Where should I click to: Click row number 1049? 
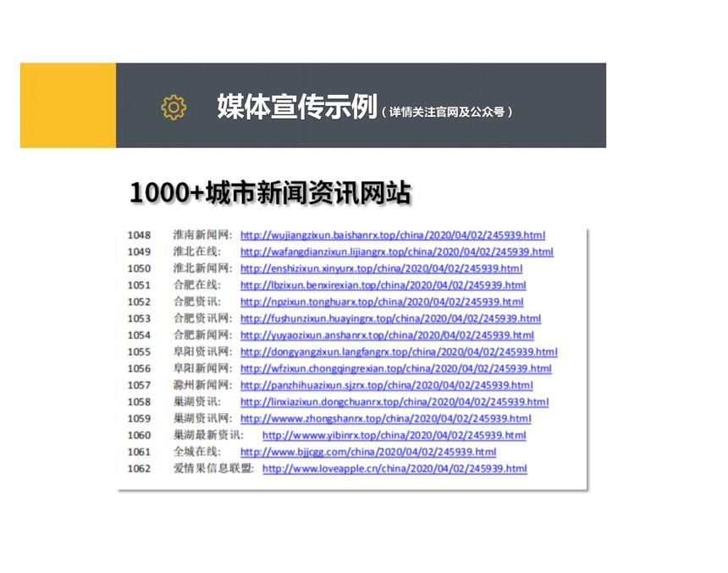pyautogui.click(x=140, y=252)
